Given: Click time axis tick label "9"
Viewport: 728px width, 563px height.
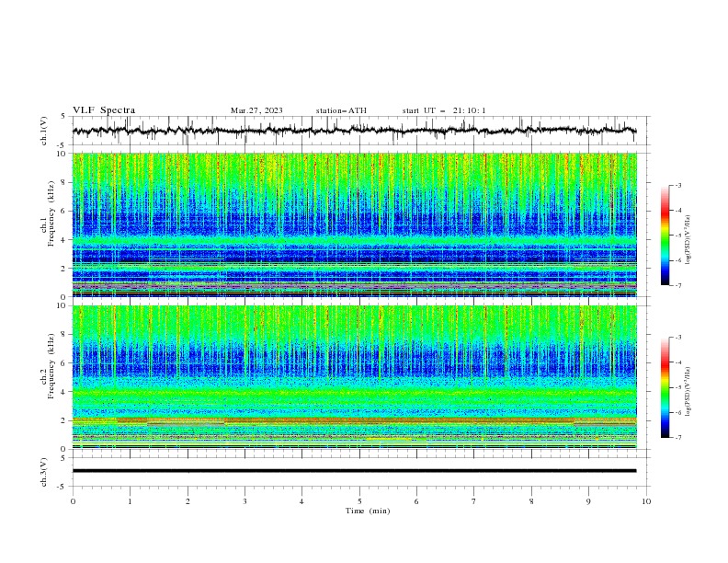Looking at the screenshot, I should (588, 501).
